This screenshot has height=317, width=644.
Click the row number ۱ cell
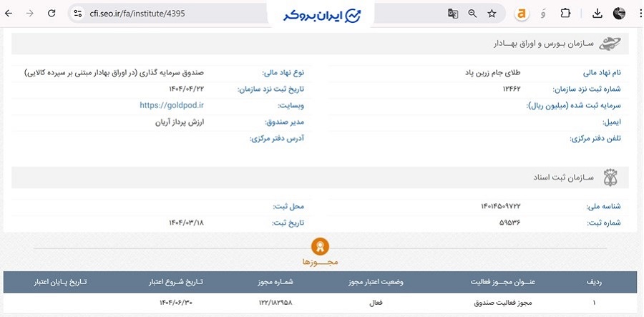593,303
